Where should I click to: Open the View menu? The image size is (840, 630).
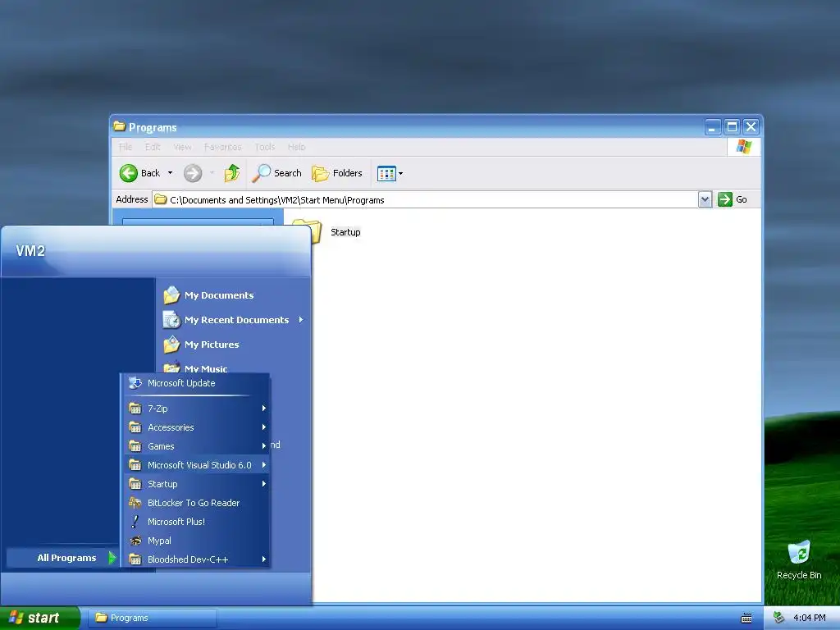(182, 147)
